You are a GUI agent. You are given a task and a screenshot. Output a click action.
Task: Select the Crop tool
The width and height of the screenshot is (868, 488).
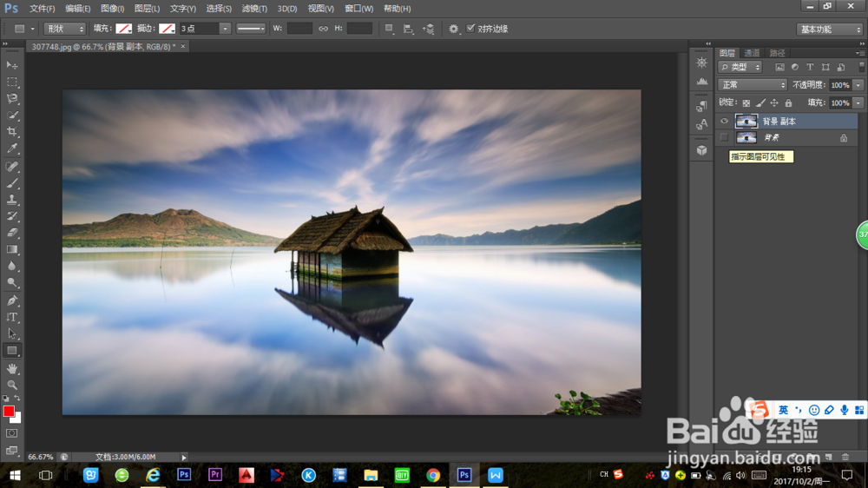(11, 132)
